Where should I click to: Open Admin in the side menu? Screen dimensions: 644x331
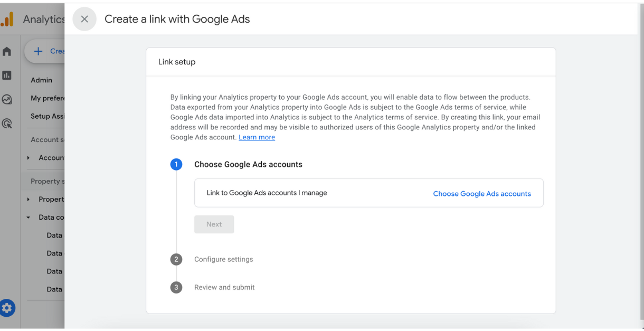point(41,80)
